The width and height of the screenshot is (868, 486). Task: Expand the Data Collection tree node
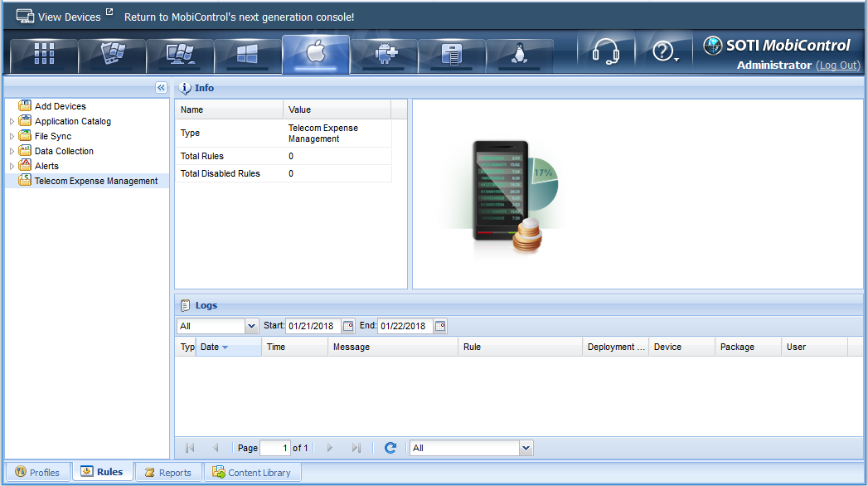[12, 152]
